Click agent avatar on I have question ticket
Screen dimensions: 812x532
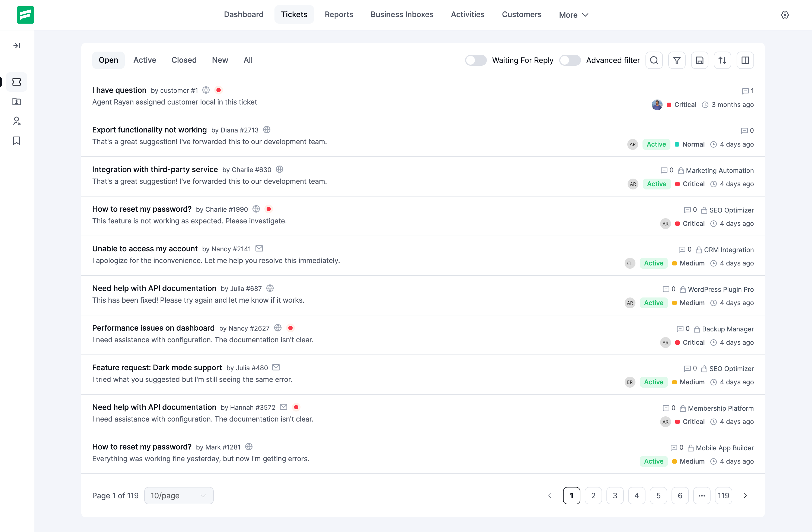click(x=657, y=105)
